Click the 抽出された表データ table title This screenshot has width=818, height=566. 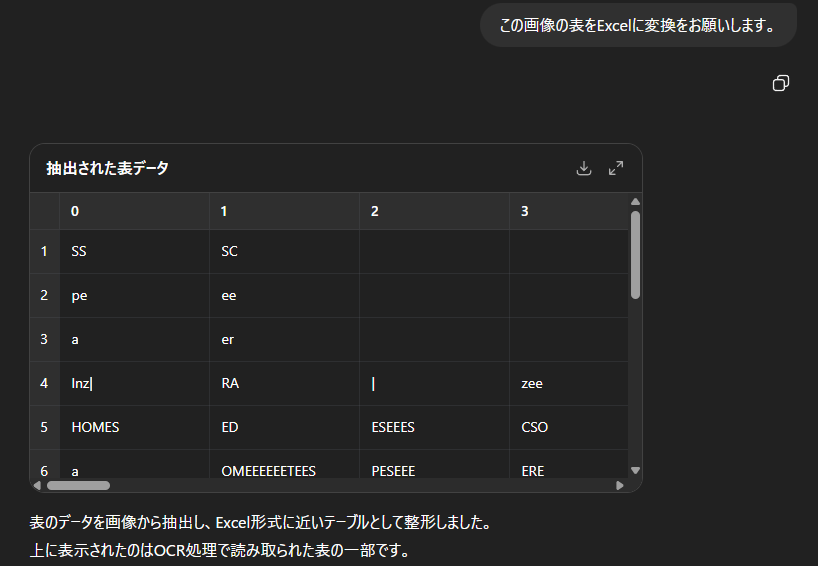(x=107, y=168)
